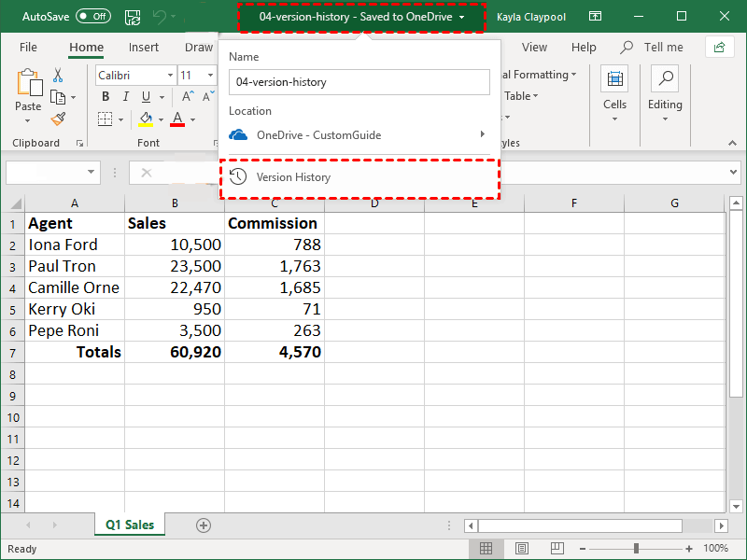Viewport: 747px width, 560px height.
Task: Click the Cut scissors icon
Action: click(58, 76)
